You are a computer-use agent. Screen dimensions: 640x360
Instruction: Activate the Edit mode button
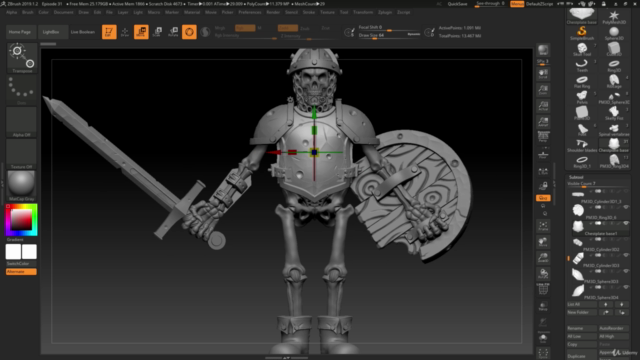tap(109, 32)
